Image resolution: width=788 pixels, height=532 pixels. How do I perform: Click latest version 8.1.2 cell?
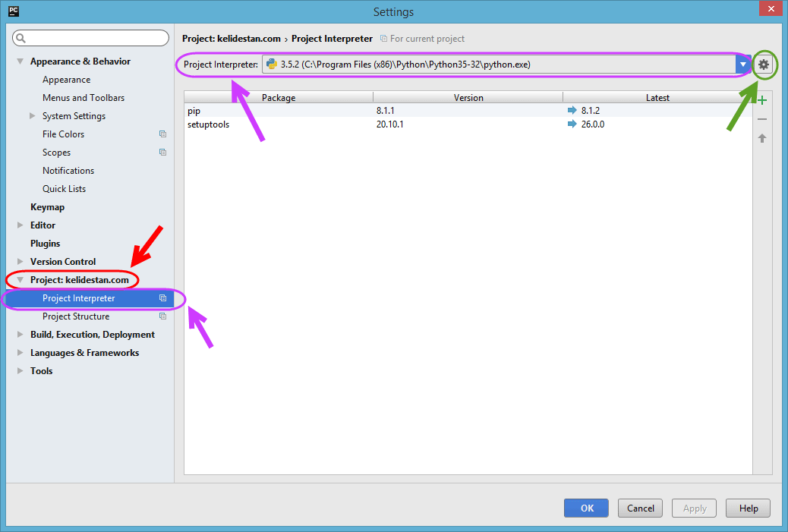tap(591, 111)
